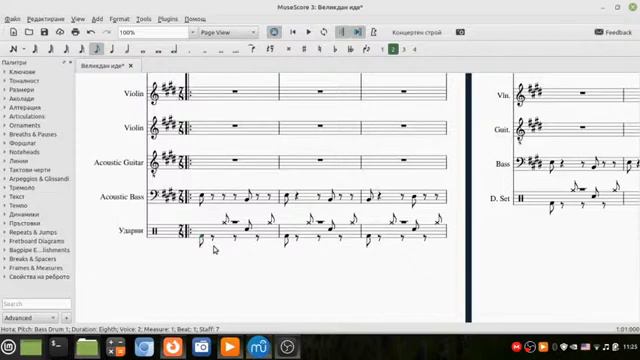Redo the last undone action
The width and height of the screenshot is (640, 360).
[107, 32]
